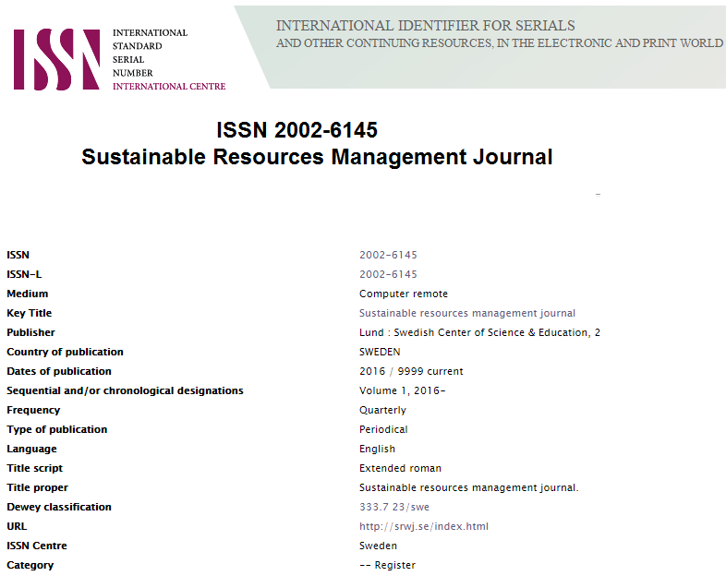Click the 'Country of publication' label
The height and width of the screenshot is (588, 726).
click(65, 352)
